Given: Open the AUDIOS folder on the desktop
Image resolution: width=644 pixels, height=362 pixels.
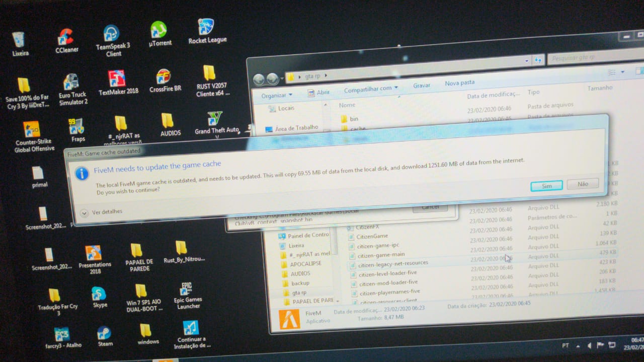Looking at the screenshot, I should 170,125.
